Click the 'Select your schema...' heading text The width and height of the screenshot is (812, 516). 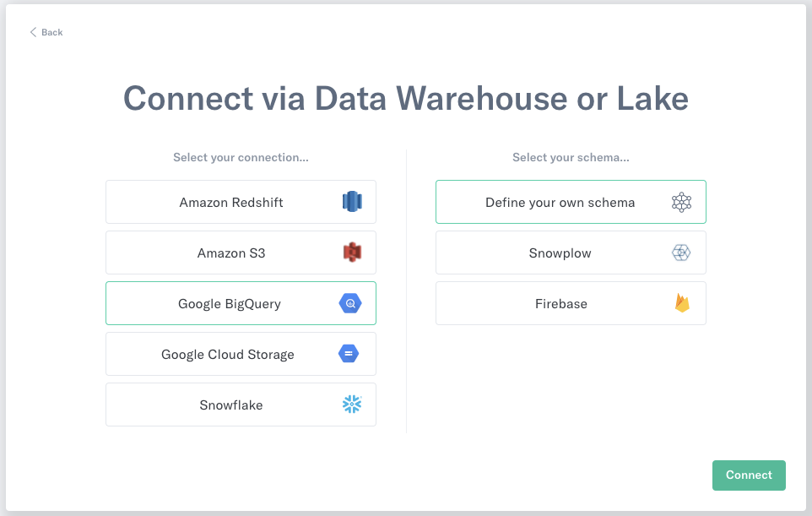pyautogui.click(x=571, y=157)
